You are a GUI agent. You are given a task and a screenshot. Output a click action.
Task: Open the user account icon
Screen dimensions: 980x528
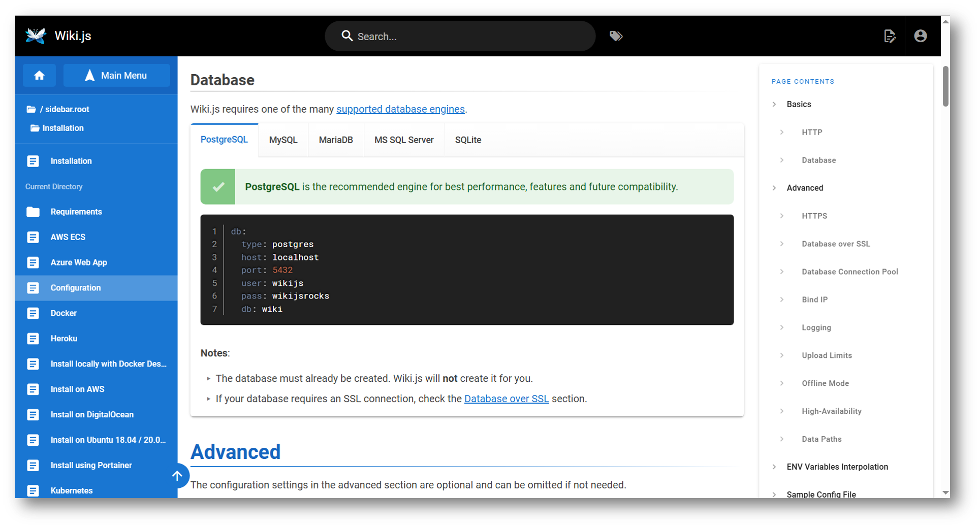[920, 36]
